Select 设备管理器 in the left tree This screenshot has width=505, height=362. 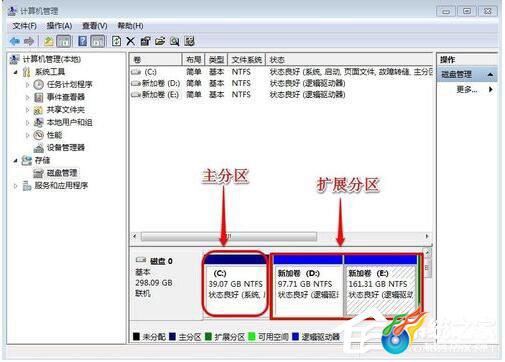pos(66,148)
